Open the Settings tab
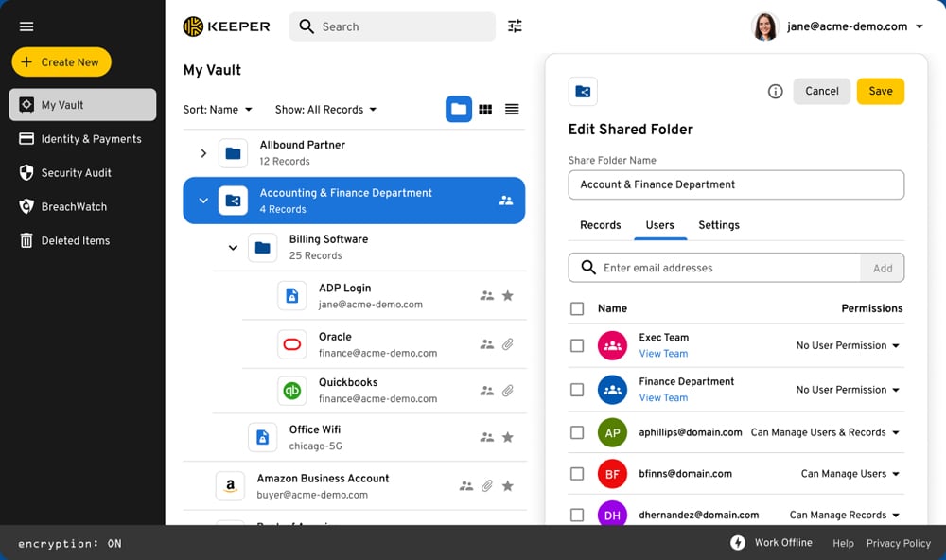The image size is (946, 560). (x=718, y=225)
